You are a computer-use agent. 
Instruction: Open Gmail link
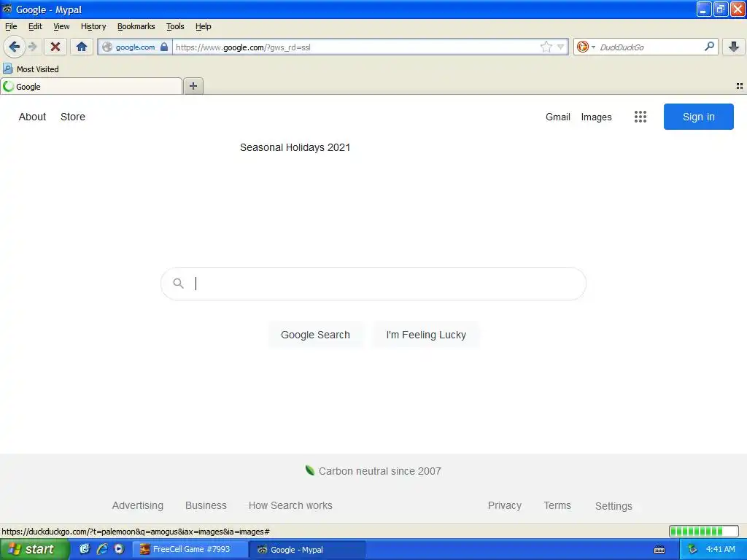[x=558, y=117]
